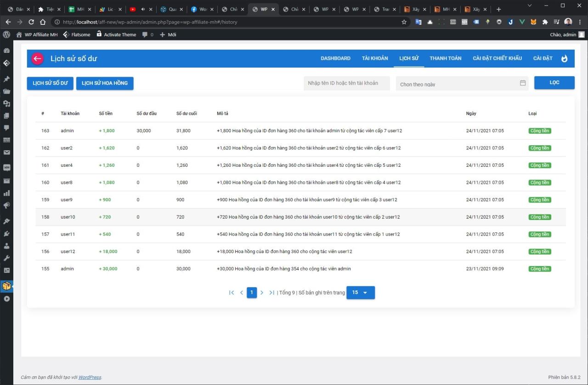This screenshot has height=385, width=588.
Task: Open Comments from the sidebar speech bubble
Action: [x=6, y=128]
